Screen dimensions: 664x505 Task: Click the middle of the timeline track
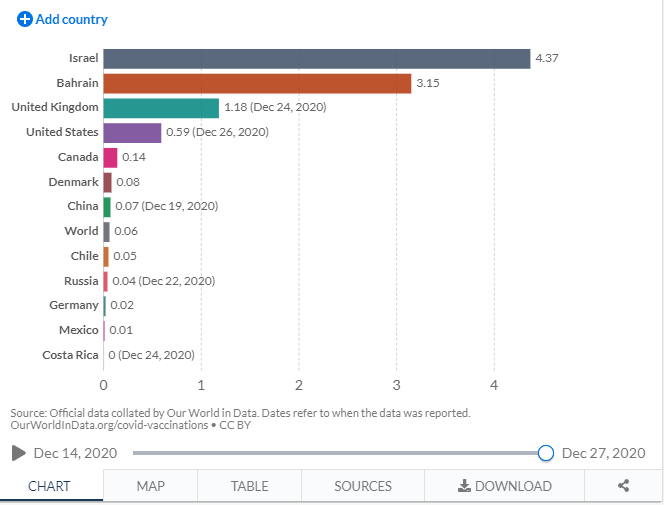339,453
